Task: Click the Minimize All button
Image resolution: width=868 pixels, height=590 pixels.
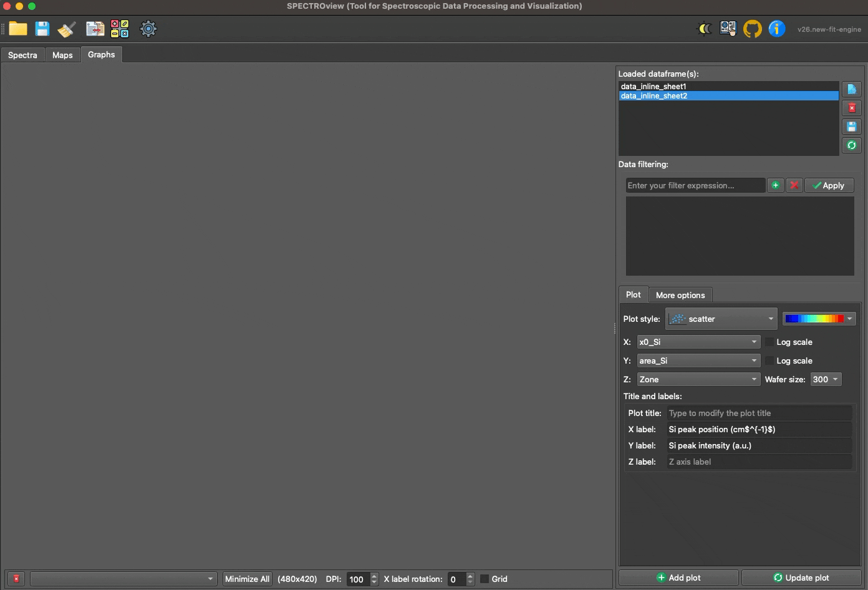Action: [x=247, y=579]
